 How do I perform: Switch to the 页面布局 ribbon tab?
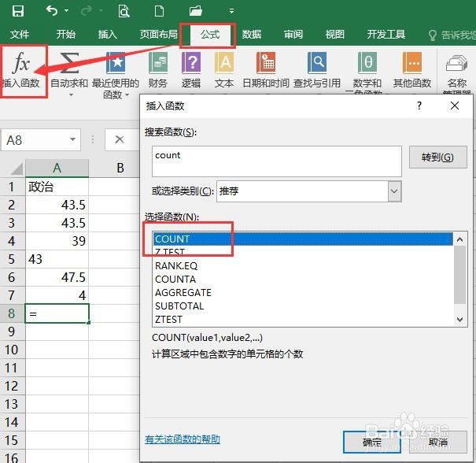coord(158,35)
